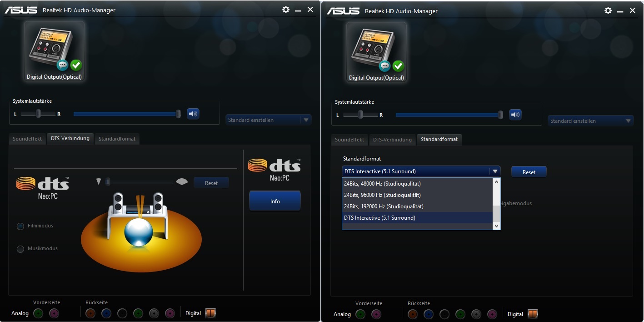Click rear blue jack in right window

tap(429, 314)
